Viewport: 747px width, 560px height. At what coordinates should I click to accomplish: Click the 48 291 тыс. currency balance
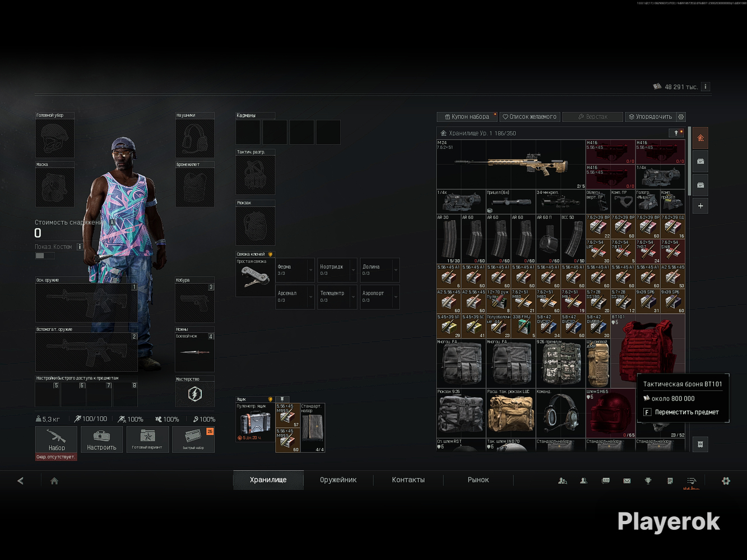676,87
